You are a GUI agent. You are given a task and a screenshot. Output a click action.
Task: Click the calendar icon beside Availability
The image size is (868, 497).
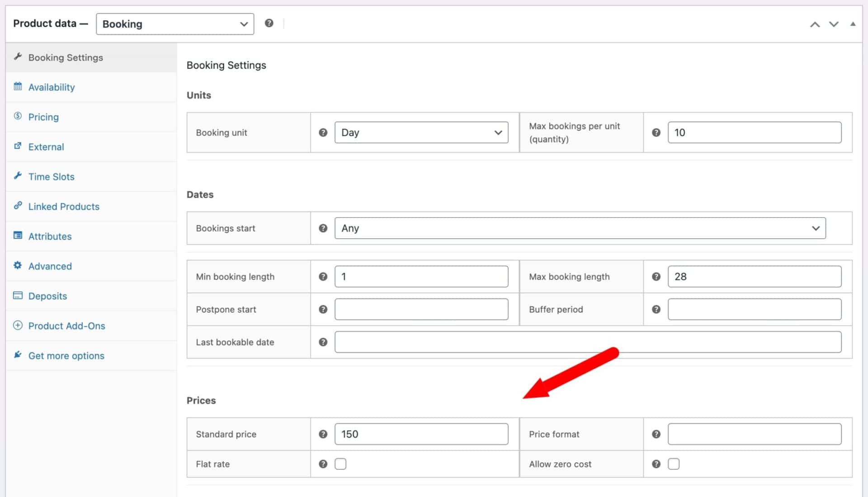18,86
